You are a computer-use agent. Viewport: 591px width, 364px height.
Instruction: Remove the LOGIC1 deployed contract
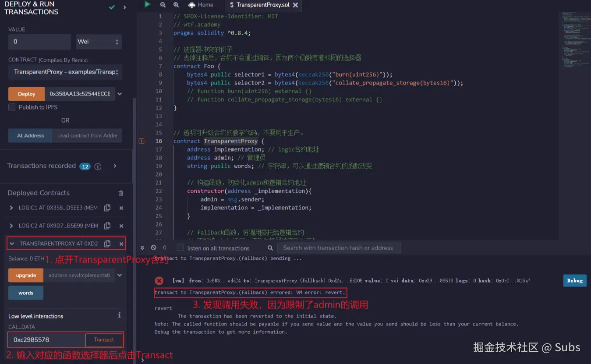click(x=121, y=208)
